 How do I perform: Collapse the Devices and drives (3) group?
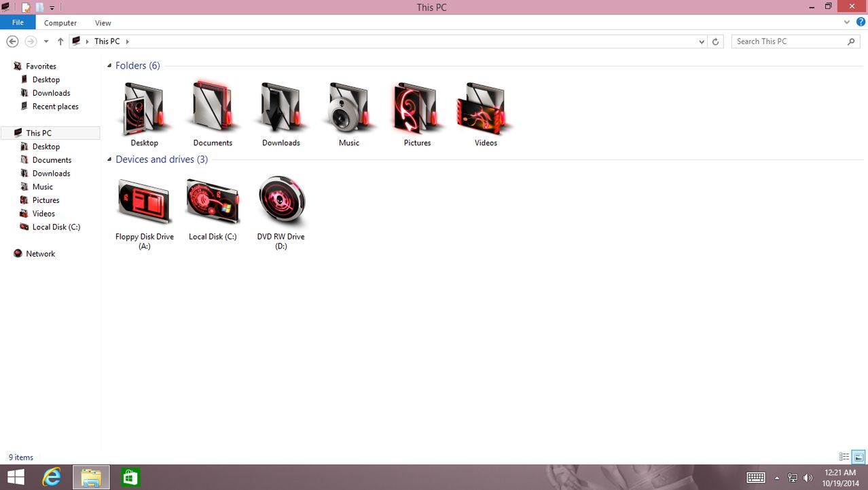(x=109, y=159)
